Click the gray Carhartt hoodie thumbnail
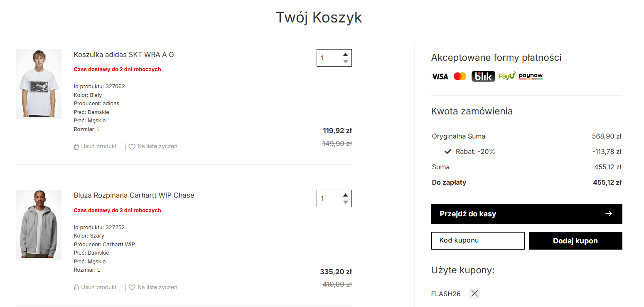Viewport: 644px width, 307px height. 39,225
